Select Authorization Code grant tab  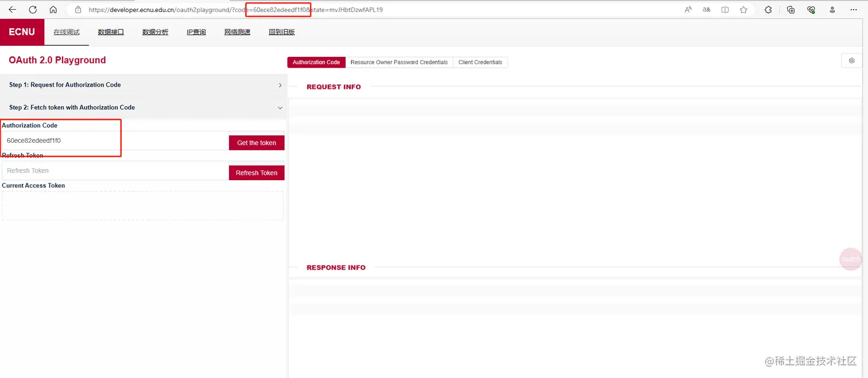click(x=316, y=63)
